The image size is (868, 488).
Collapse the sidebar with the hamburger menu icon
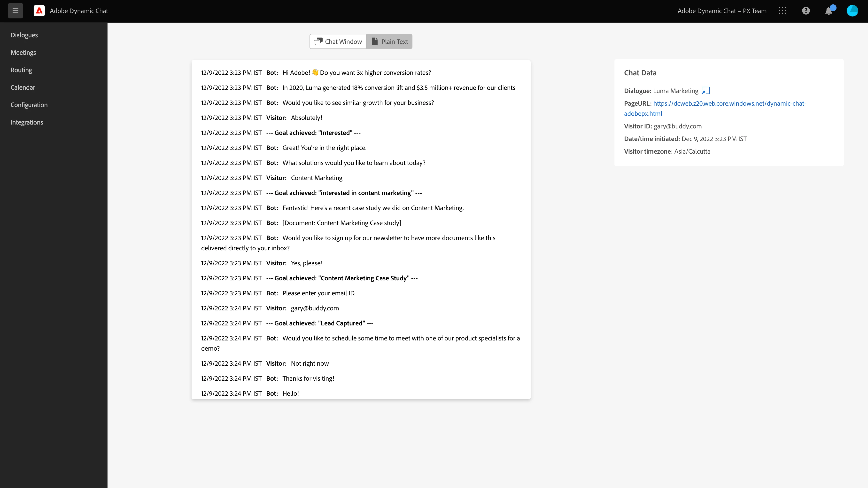tap(15, 10)
